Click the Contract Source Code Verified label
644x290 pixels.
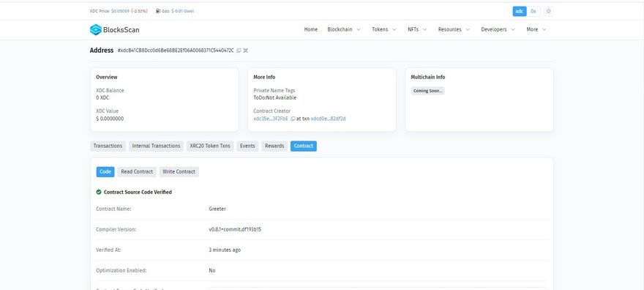(x=138, y=192)
